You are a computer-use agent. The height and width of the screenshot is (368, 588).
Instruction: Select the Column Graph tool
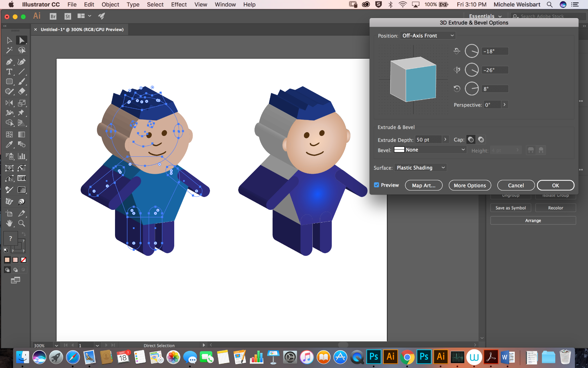[21, 156]
